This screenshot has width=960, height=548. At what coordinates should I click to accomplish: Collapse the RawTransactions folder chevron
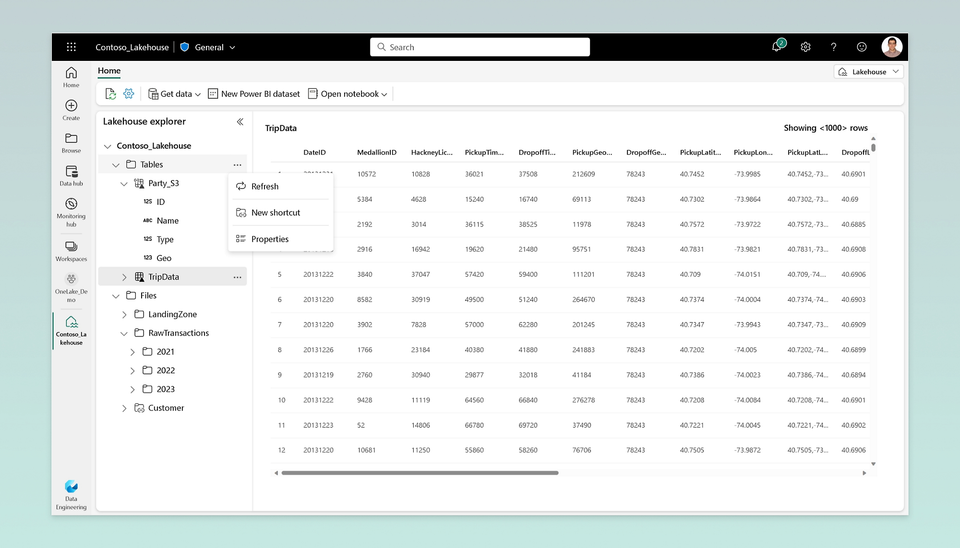pyautogui.click(x=124, y=334)
